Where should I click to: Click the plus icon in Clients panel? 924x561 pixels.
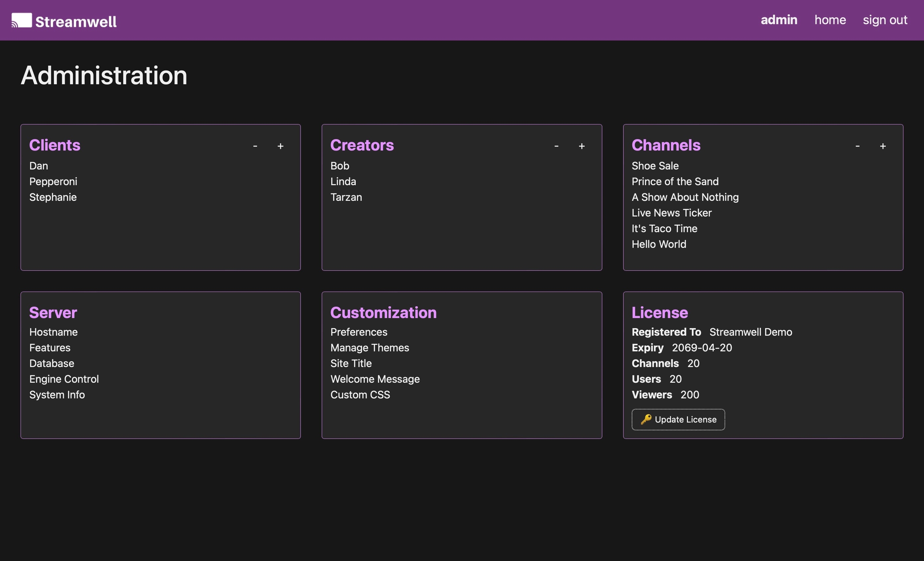[x=280, y=146]
